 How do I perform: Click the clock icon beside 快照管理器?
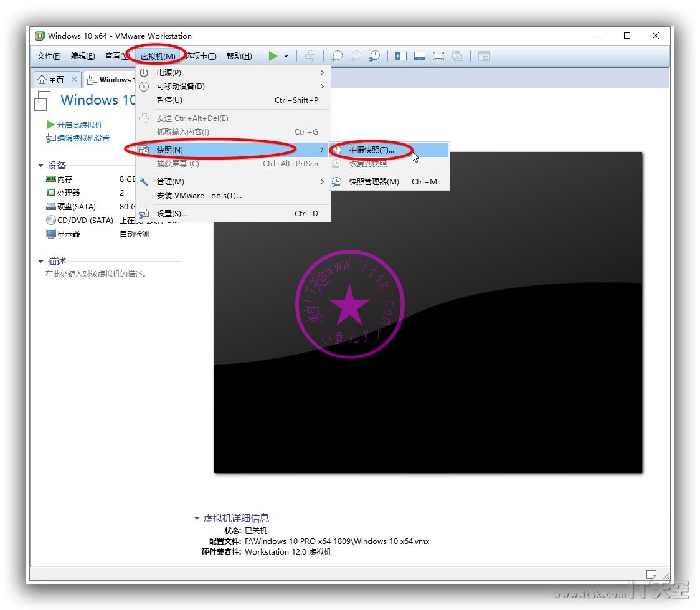click(x=336, y=182)
